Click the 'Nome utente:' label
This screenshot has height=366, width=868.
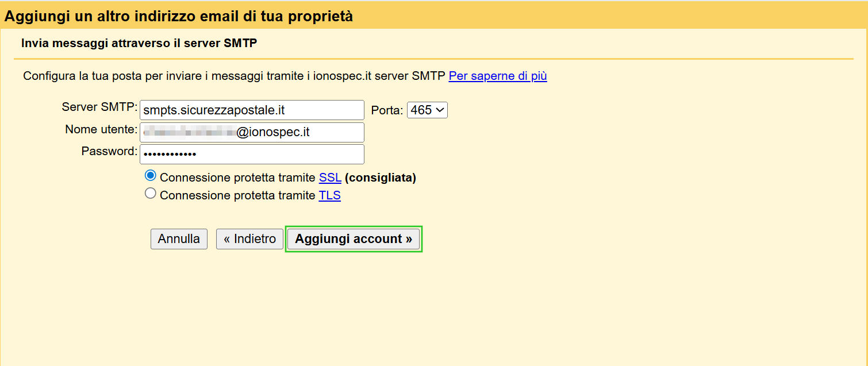click(x=102, y=129)
